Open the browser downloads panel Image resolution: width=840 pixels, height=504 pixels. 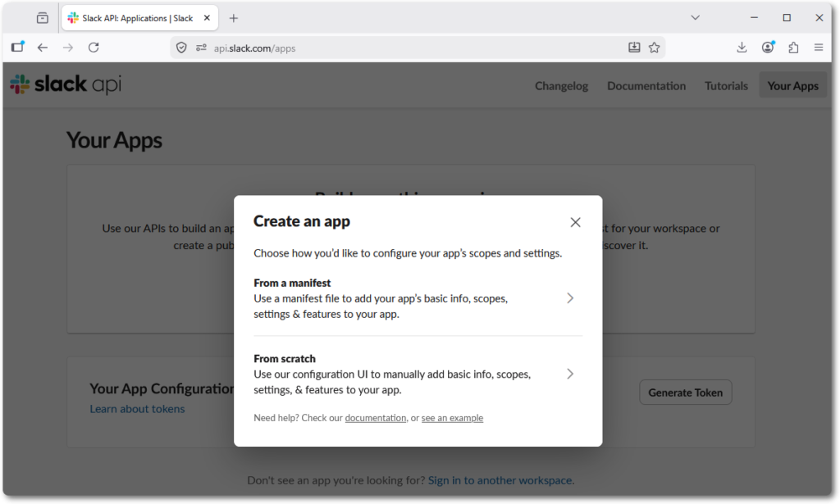(x=742, y=48)
